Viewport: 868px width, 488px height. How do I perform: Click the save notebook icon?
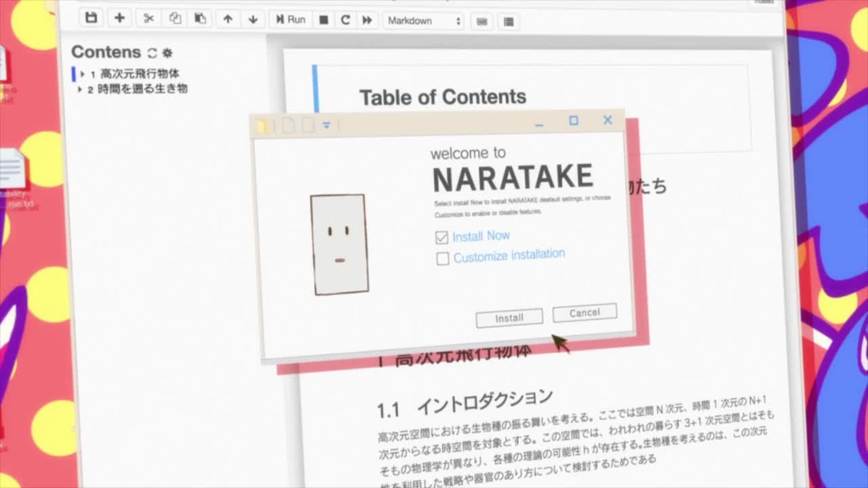(91, 18)
